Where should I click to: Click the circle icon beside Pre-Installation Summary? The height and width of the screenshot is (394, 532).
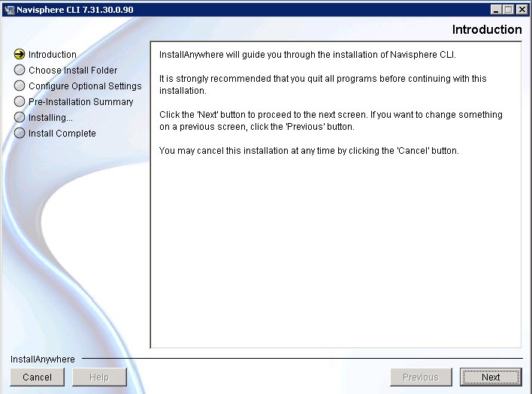(20, 102)
